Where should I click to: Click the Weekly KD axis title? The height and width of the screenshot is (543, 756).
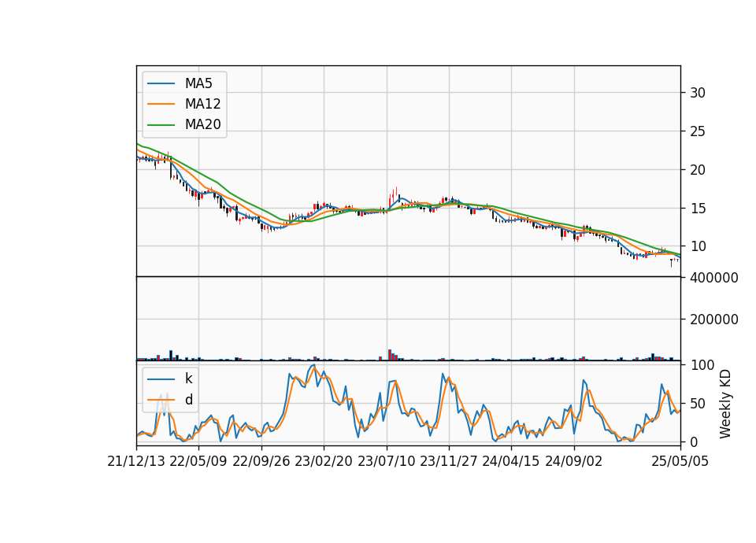[725, 404]
